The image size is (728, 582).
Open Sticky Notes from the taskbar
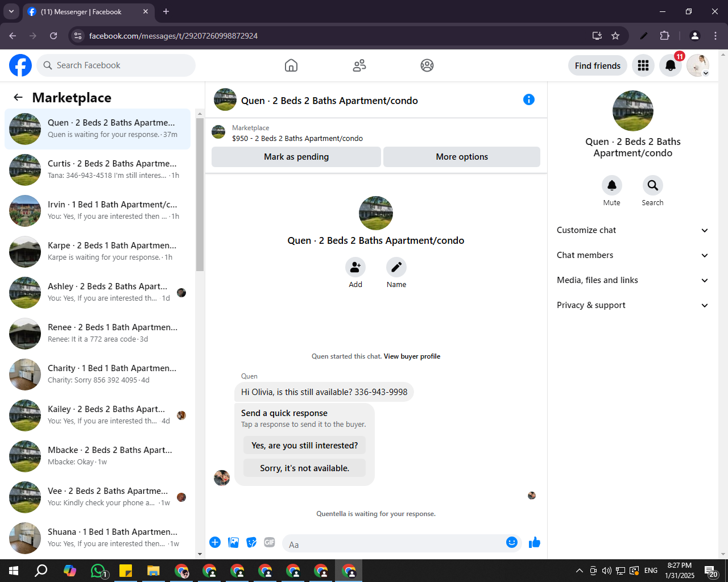point(126,571)
